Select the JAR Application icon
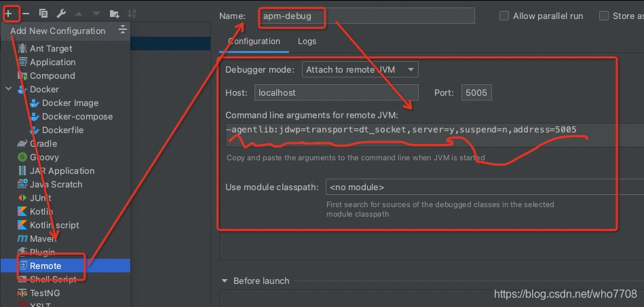The height and width of the screenshot is (307, 644). tap(22, 170)
